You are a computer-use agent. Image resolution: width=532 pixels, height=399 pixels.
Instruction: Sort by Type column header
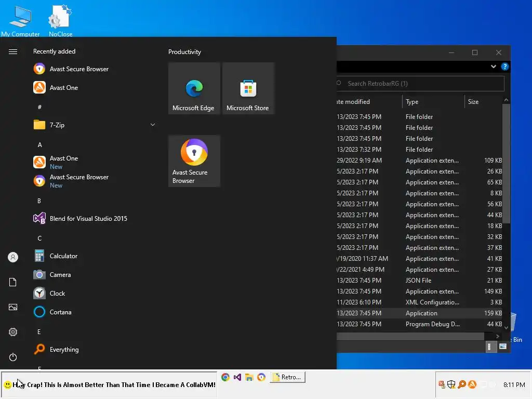(433, 102)
